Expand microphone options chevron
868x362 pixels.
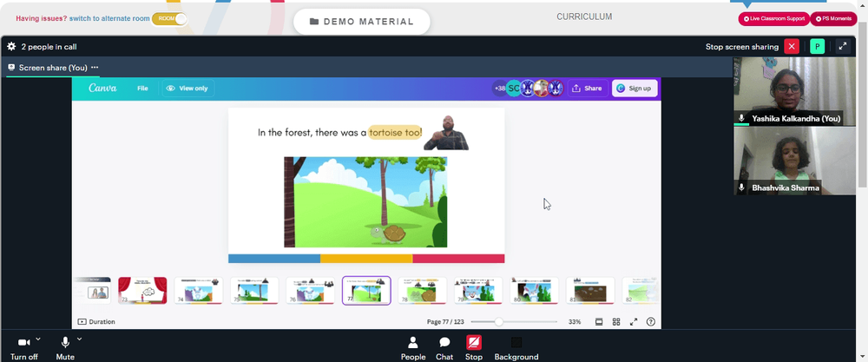coord(79,339)
